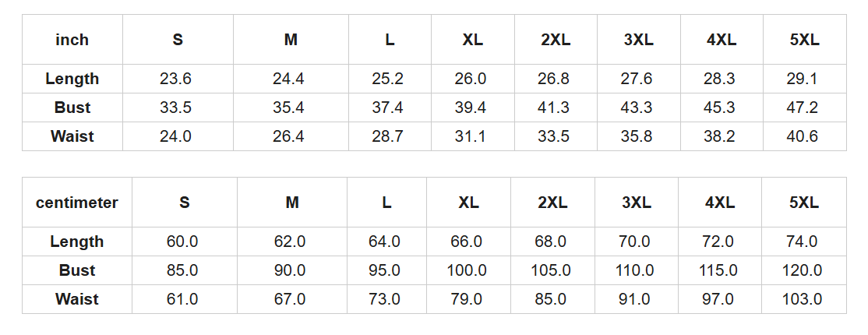The image size is (868, 335).
Task: Select the 70.0 length value for 3XL
Action: tap(635, 242)
